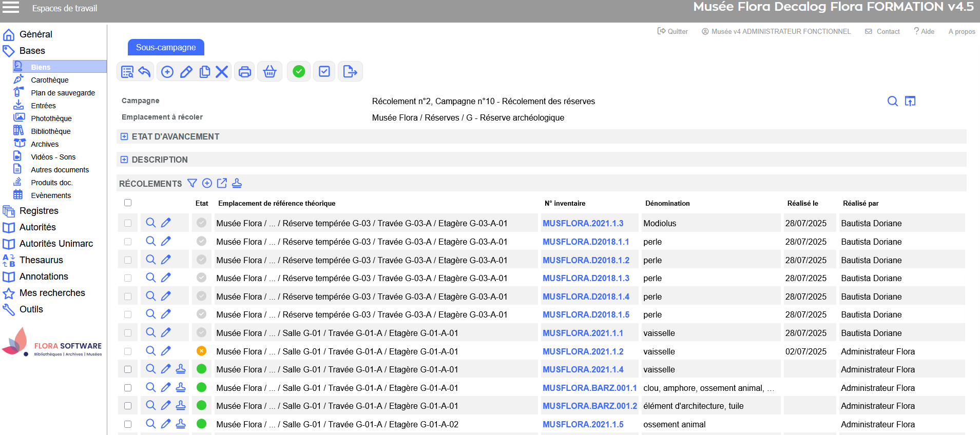The height and width of the screenshot is (435, 980).
Task: Click the green validate checkmark icon
Action: click(299, 72)
